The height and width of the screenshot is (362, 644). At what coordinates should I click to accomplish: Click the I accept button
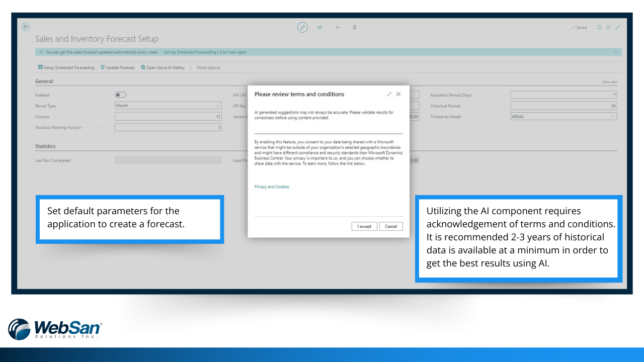click(x=364, y=226)
